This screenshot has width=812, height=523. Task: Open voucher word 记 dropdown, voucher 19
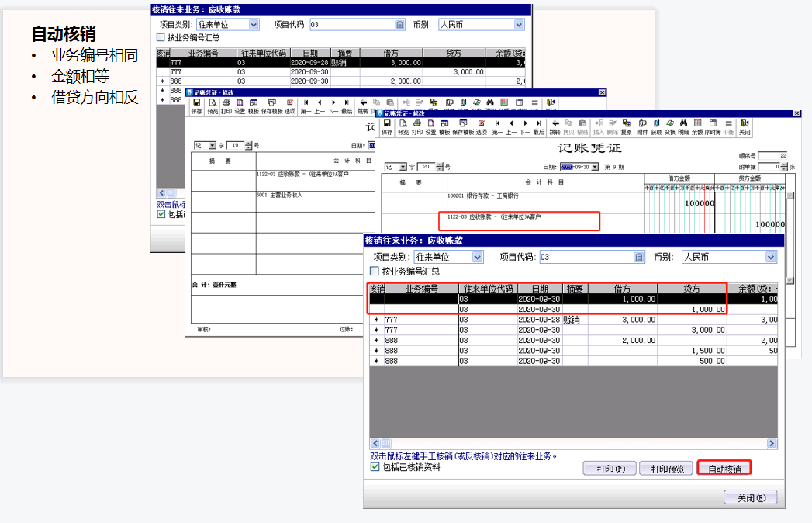[x=213, y=146]
